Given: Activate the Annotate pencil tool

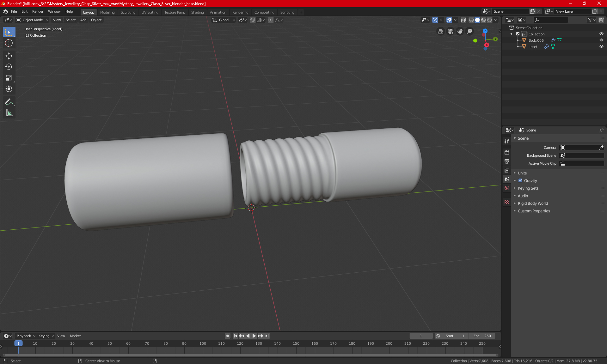Looking at the screenshot, I should point(9,102).
